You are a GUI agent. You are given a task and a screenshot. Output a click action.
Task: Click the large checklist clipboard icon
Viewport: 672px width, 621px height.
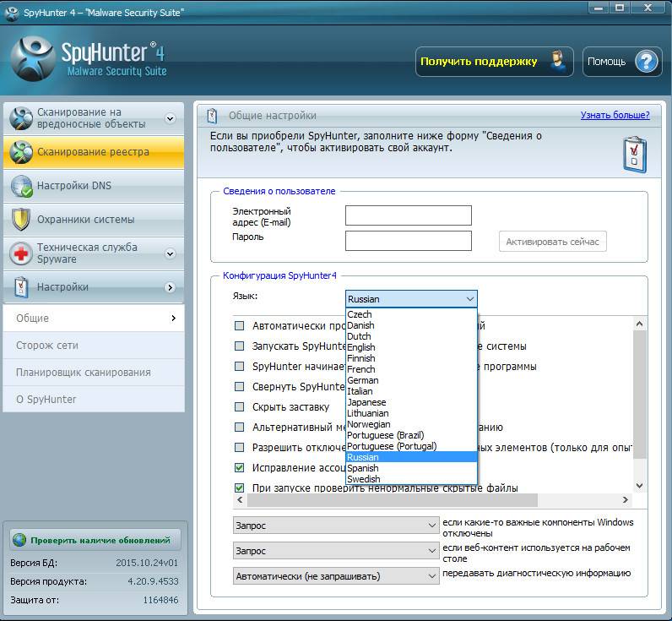tap(634, 155)
